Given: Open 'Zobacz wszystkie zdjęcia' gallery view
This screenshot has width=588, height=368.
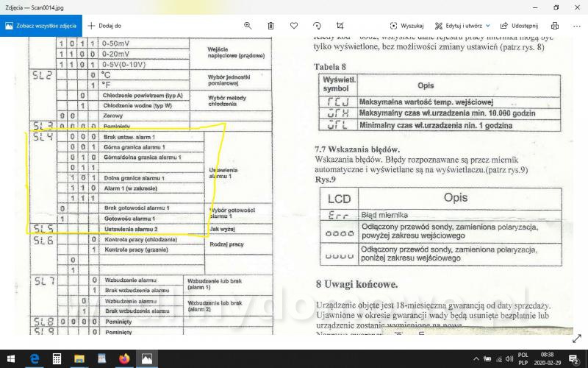Looking at the screenshot, I should click(41, 26).
